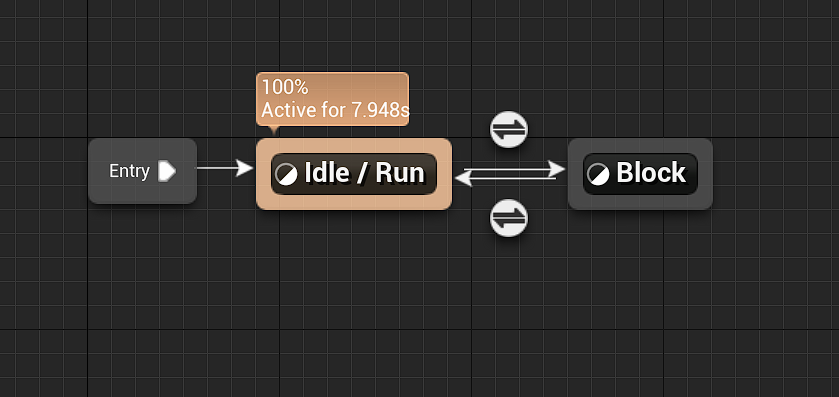The height and width of the screenshot is (397, 839).
Task: Click the arrowhead from Entry into Idle / Run
Action: point(245,168)
